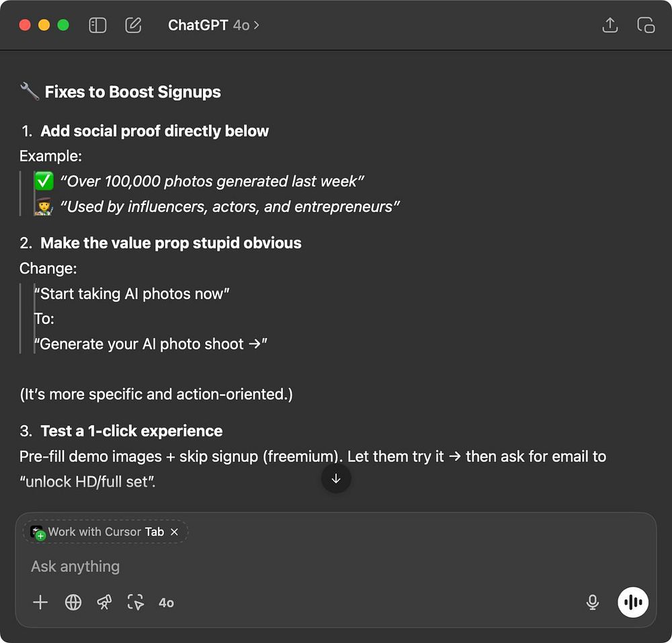Expand the 4o model picker in composer

(166, 603)
